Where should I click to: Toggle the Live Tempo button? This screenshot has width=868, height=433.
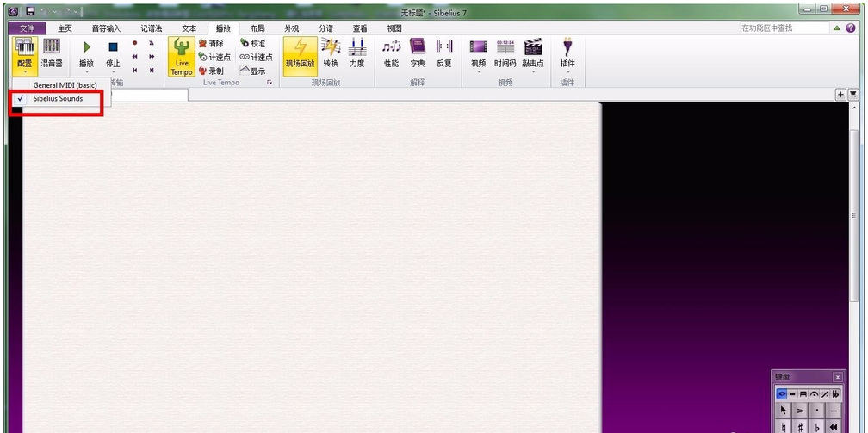[182, 57]
